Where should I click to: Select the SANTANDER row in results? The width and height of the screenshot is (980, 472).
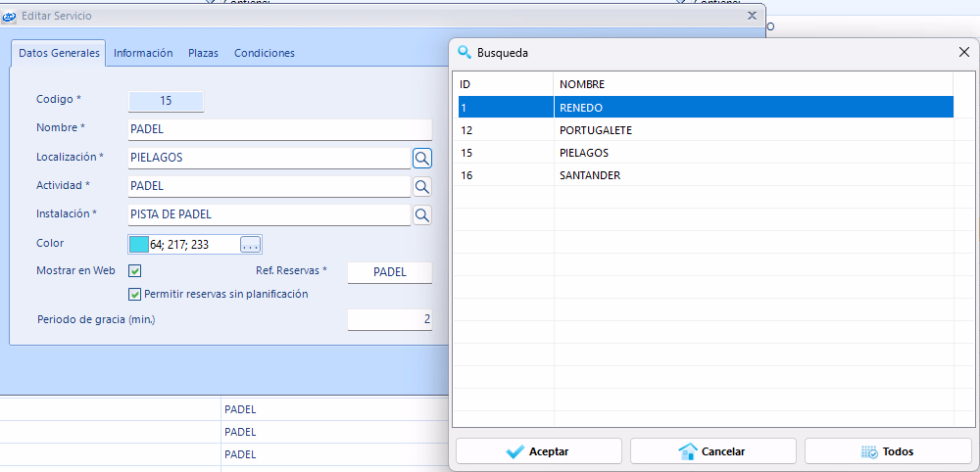point(702,175)
